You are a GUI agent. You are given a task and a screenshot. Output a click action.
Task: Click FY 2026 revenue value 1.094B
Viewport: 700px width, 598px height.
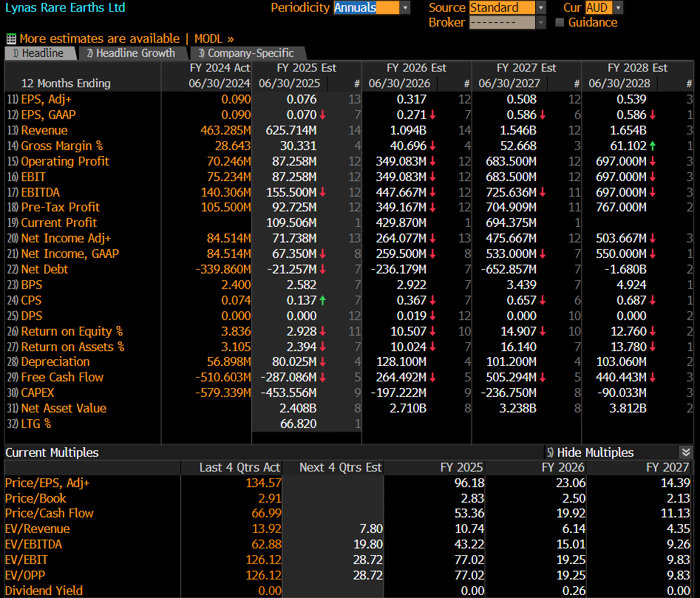pos(408,130)
